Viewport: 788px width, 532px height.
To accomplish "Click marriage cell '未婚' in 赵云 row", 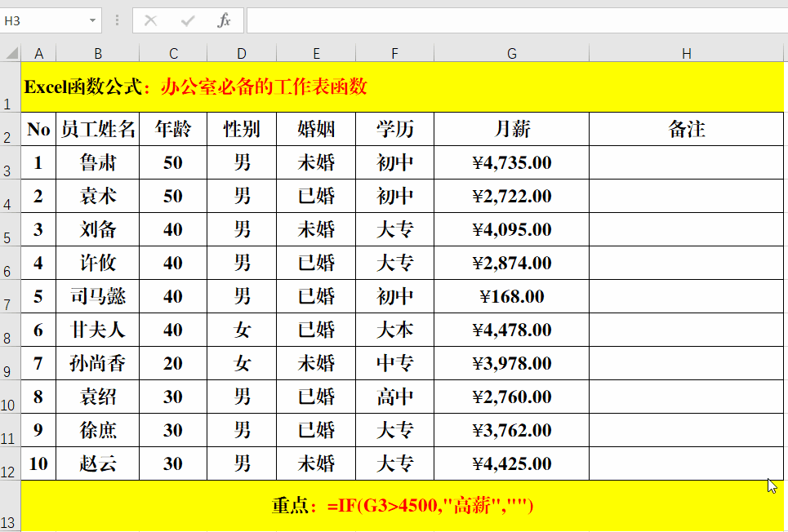I will (316, 463).
